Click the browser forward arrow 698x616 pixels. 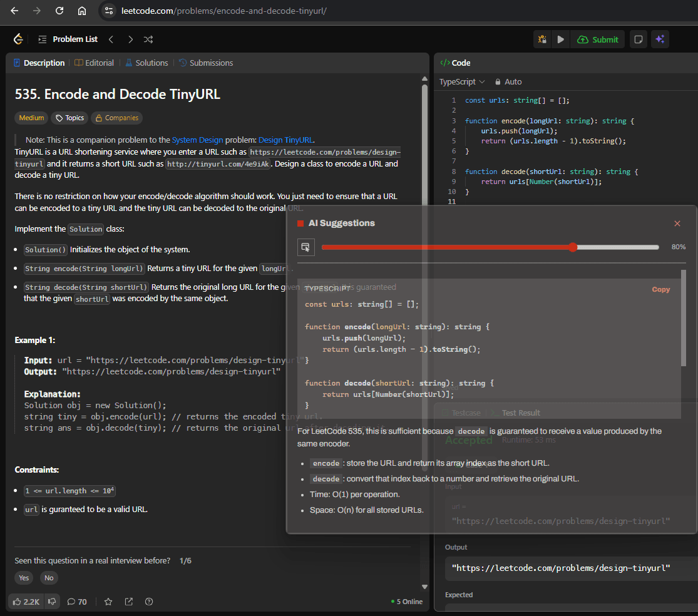(36, 11)
